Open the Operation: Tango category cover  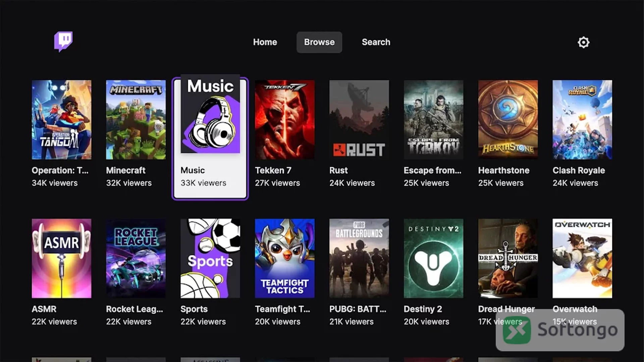[x=61, y=120]
